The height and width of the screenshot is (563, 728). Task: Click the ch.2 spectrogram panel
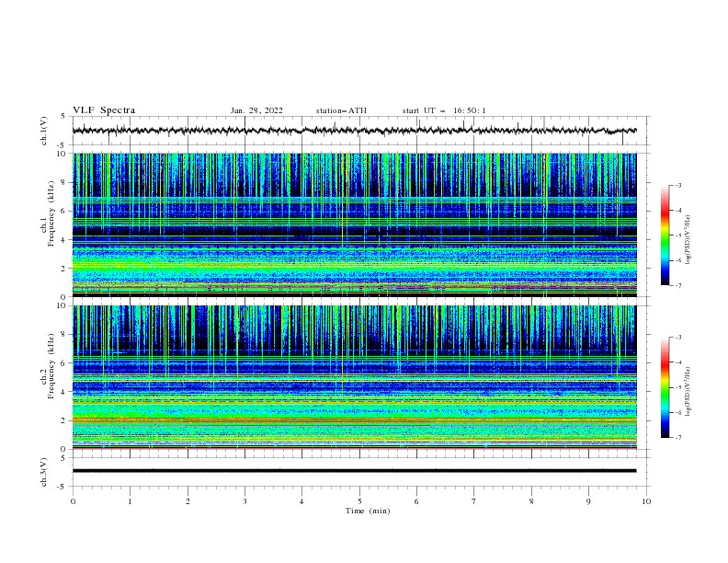tap(354, 377)
